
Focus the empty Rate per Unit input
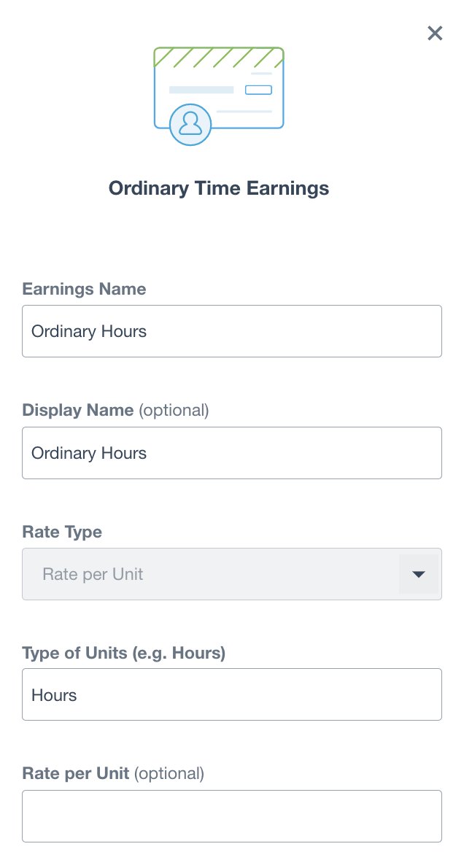232,816
